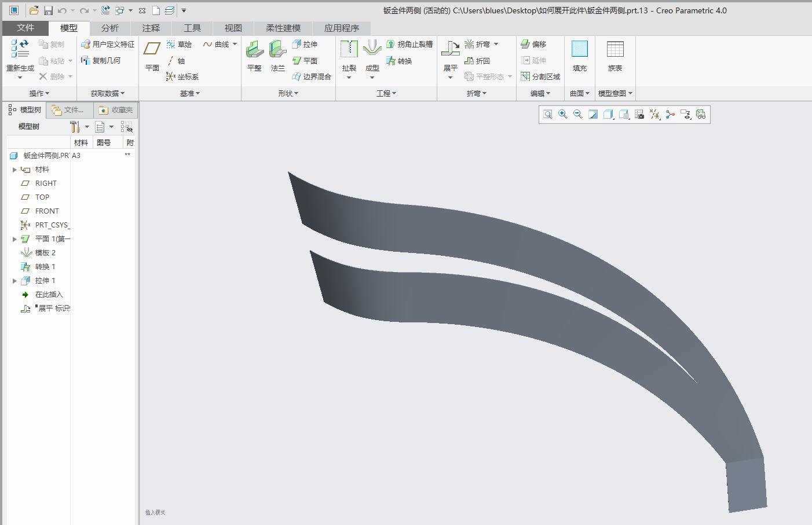Select the Boundary Blend (边界混合) tool
Viewport: 812px width, 525px height.
point(312,76)
